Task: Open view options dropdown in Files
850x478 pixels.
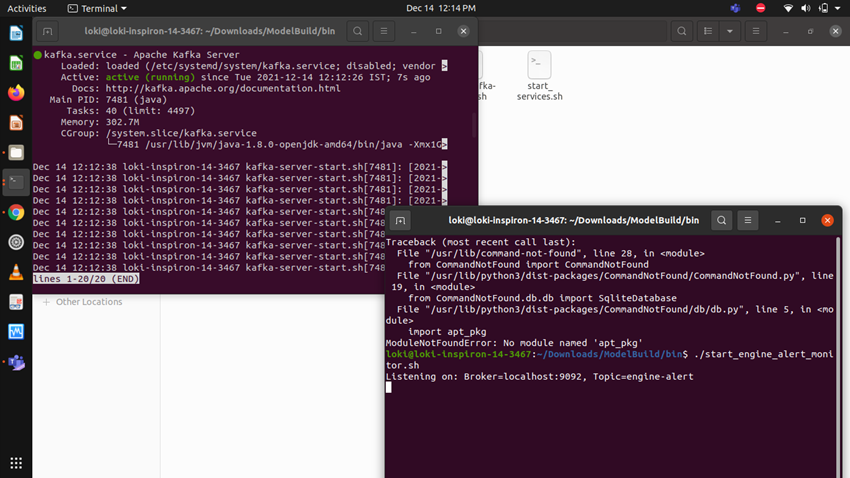Action: coord(730,31)
